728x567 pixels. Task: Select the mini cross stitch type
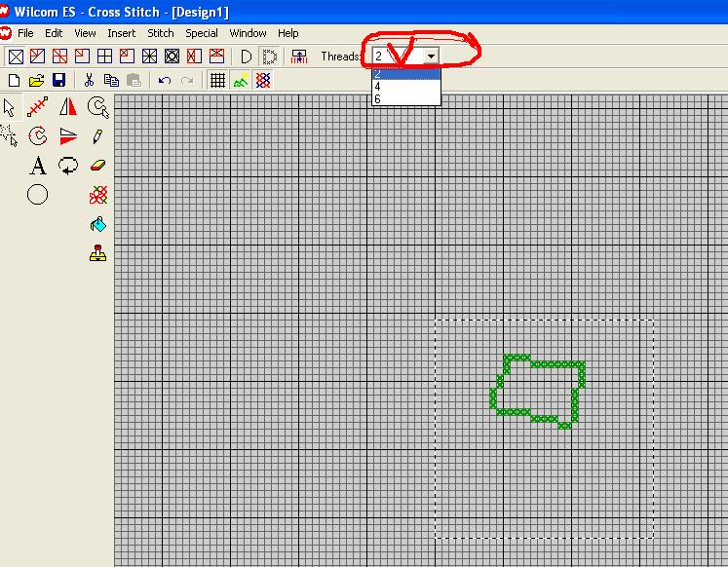pos(127,57)
